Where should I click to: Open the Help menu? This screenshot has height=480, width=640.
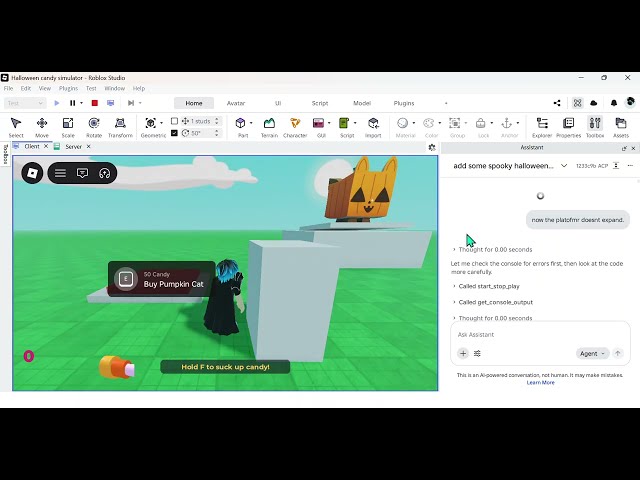tap(139, 88)
